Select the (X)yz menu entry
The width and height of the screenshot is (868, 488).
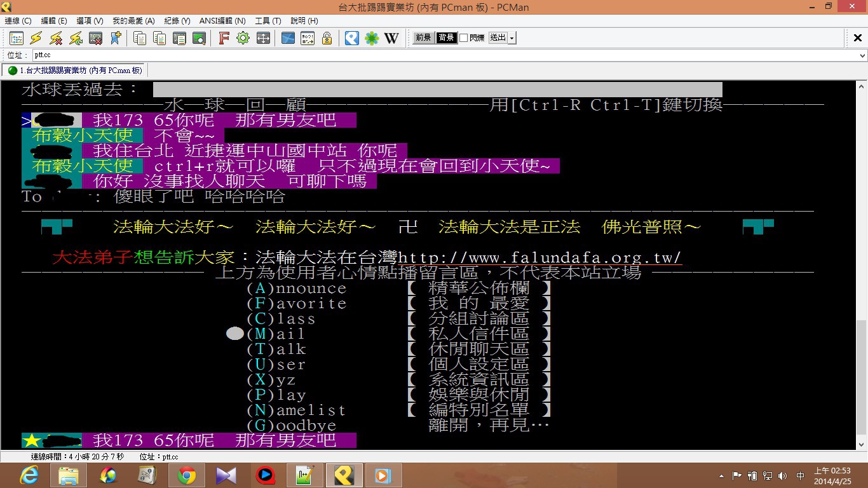(271, 380)
